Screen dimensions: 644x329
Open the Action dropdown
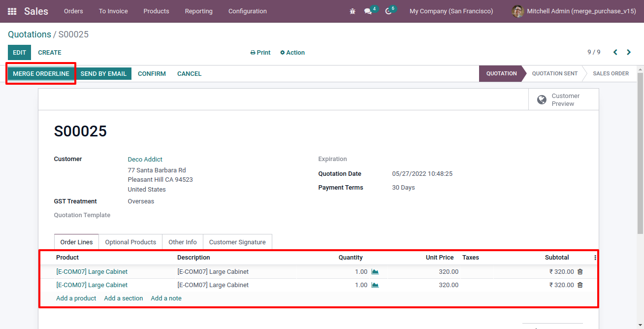coord(292,53)
